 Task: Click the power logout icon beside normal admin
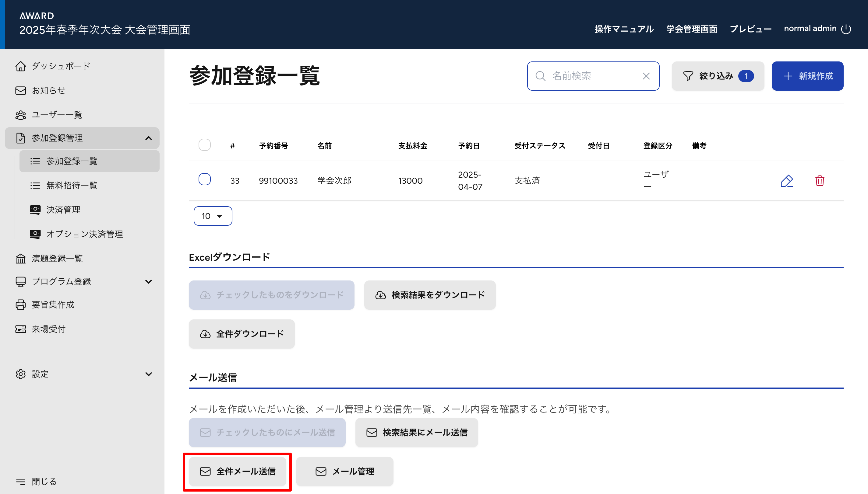(846, 29)
